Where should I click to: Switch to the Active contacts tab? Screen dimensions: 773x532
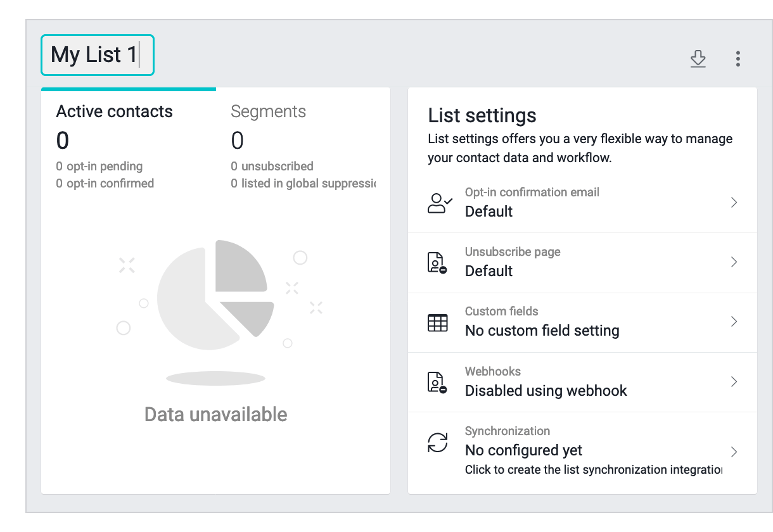click(115, 112)
